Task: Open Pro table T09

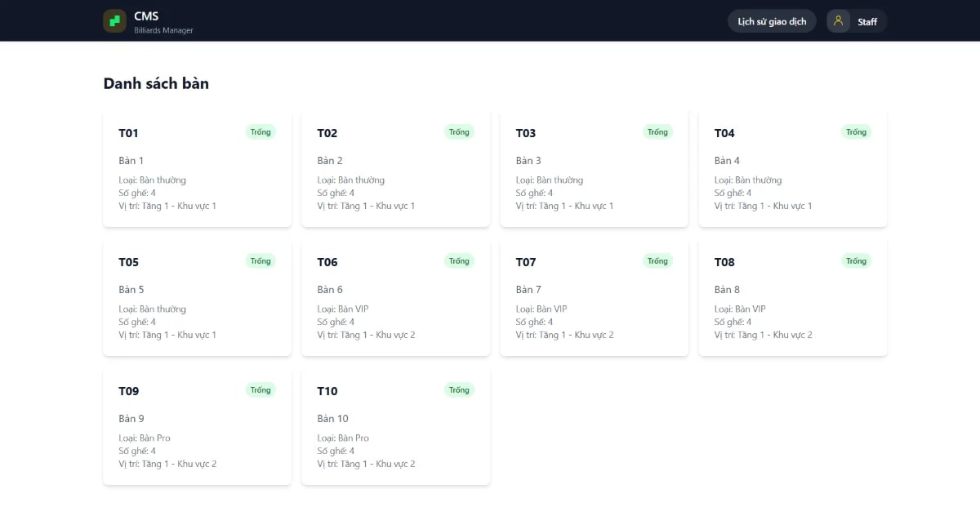Action: coord(197,425)
